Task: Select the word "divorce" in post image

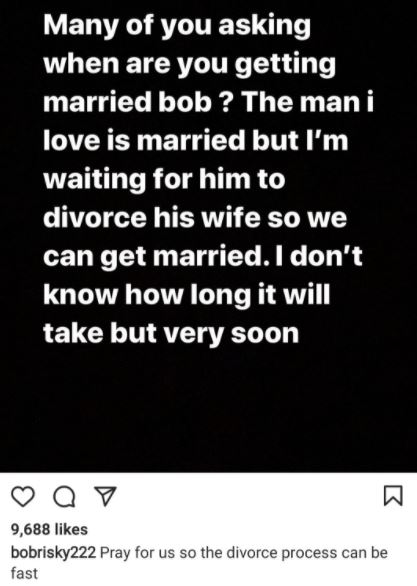Action: (94, 217)
